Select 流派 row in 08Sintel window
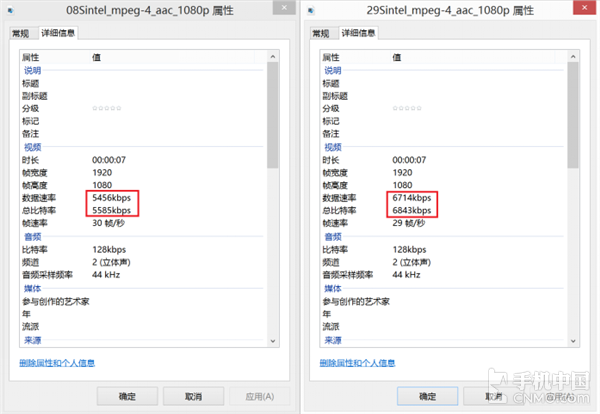The image size is (600, 414). (x=143, y=327)
